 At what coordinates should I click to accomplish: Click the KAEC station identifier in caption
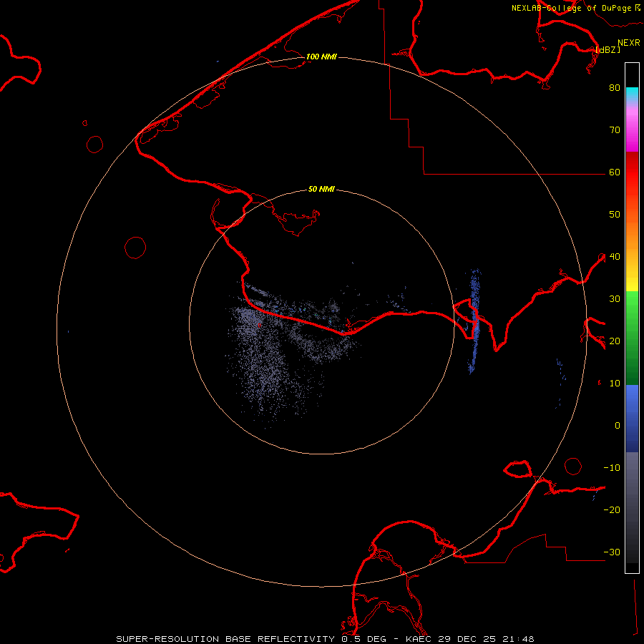tap(419, 639)
